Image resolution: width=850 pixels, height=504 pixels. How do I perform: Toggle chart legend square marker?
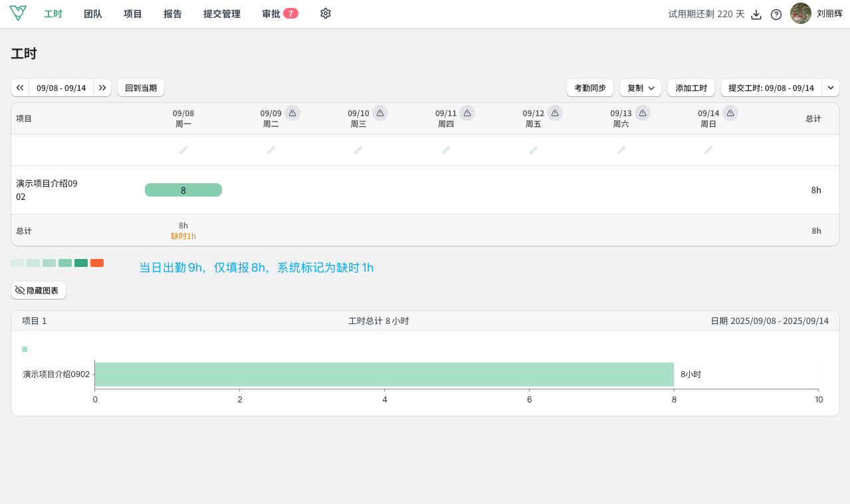pos(25,349)
